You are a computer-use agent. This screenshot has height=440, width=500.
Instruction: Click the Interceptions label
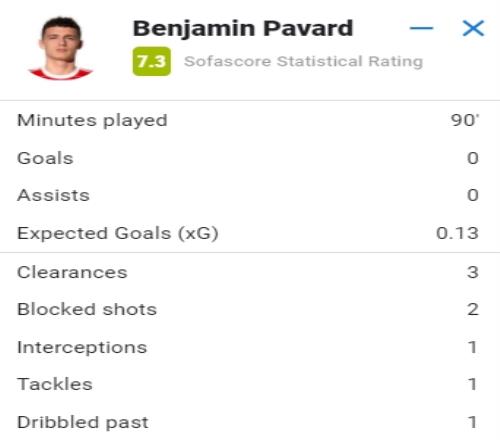click(x=82, y=347)
